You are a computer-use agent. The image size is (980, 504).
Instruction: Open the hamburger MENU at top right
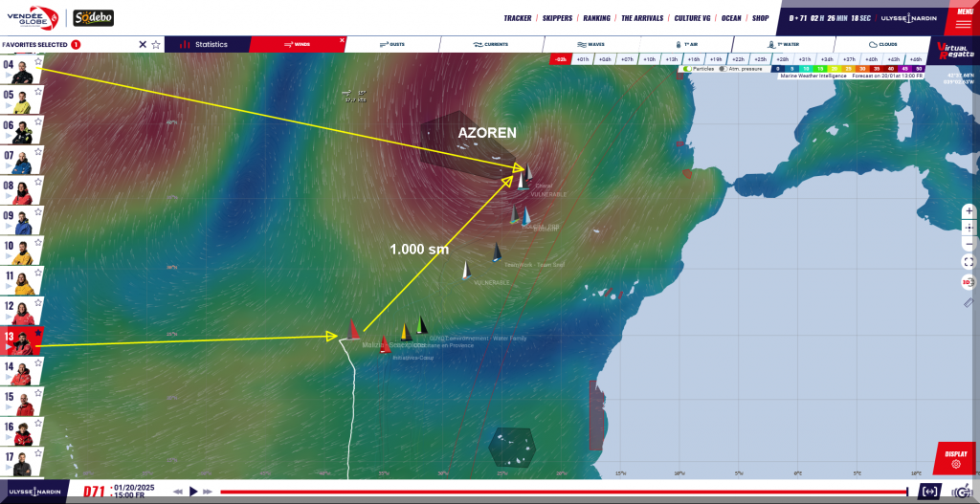coord(962,21)
